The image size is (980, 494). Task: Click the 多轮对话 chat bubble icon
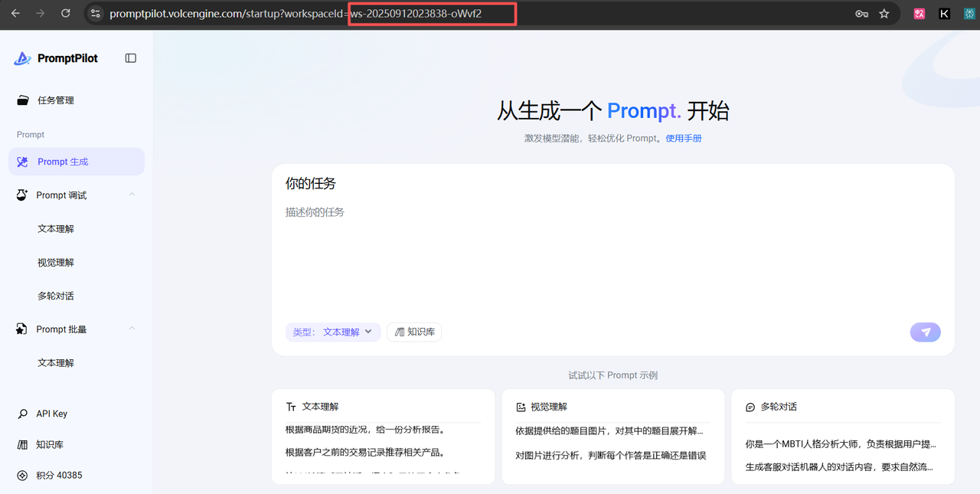(750, 407)
